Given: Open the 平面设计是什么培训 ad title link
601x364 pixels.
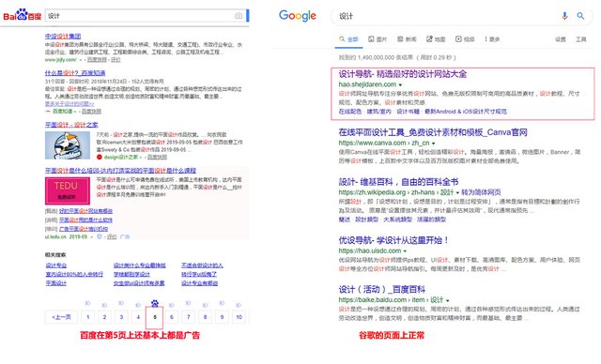Looking at the screenshot, I should point(120,171).
